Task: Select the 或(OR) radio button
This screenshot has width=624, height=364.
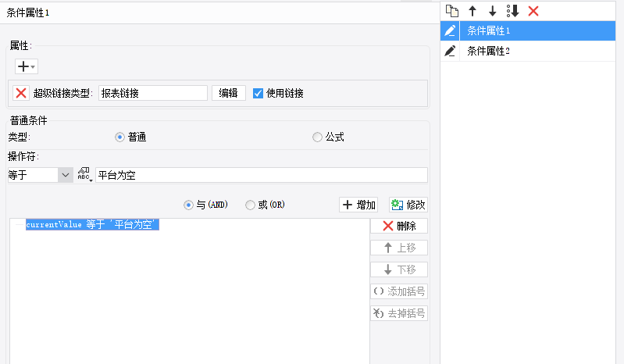Action: coord(250,205)
